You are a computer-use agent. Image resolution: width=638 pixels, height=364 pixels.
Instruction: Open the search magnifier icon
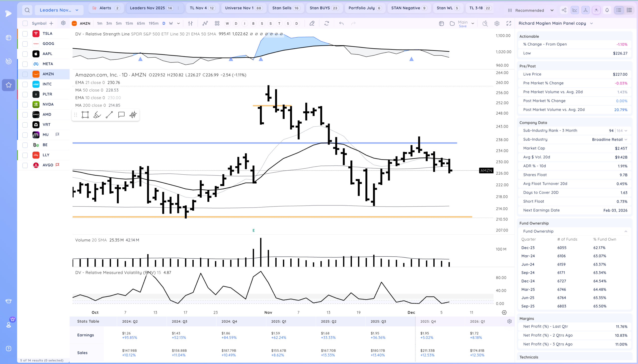[x=27, y=10]
